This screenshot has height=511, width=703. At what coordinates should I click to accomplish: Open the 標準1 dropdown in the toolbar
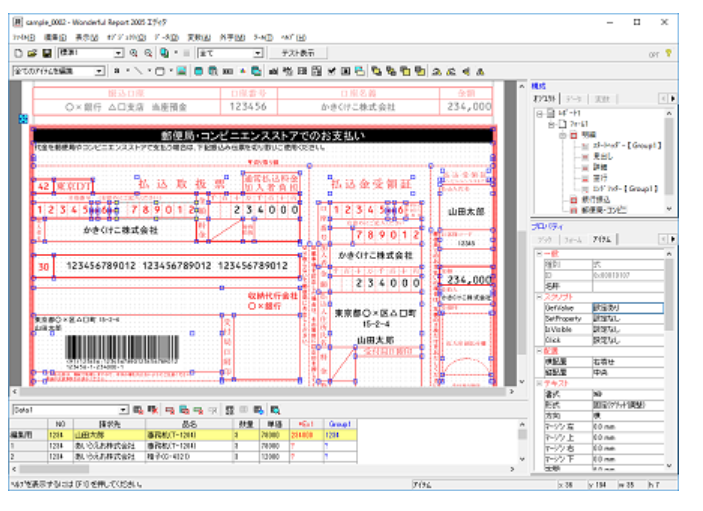point(119,53)
